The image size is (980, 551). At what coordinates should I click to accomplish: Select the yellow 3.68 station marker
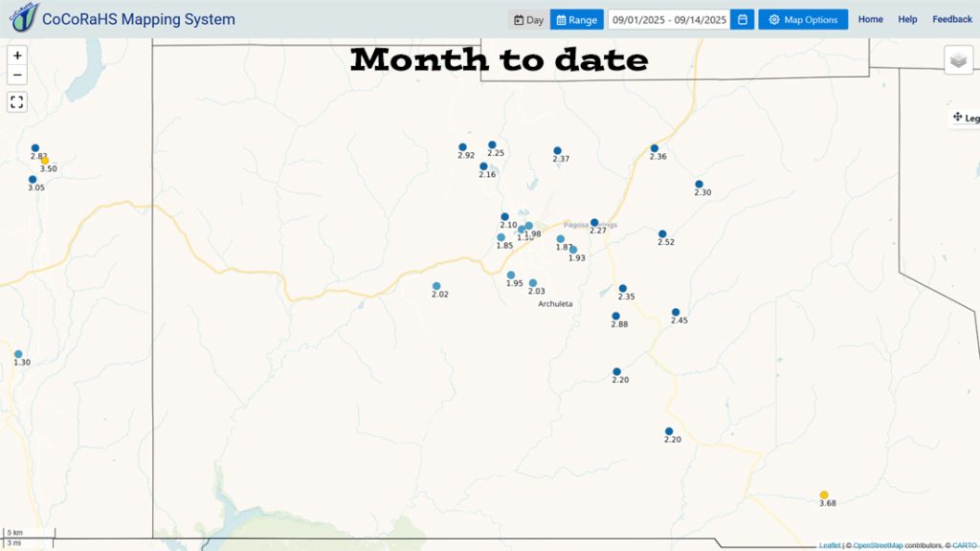pos(824,496)
